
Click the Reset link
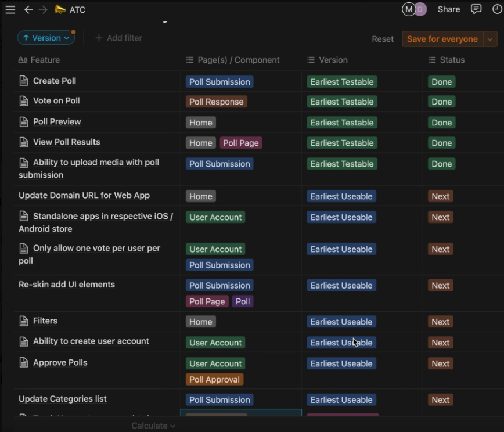click(383, 39)
